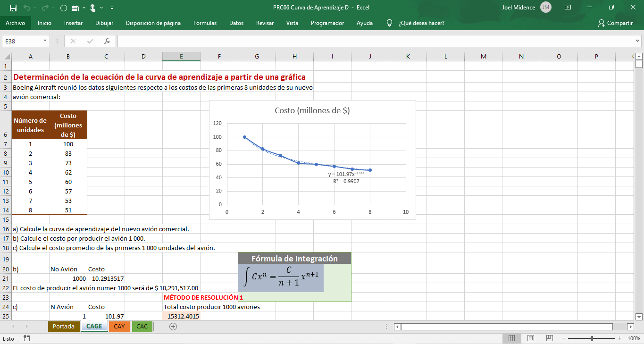The image size is (644, 344).
Task: Click the zoom in plus icon
Action: click(619, 338)
